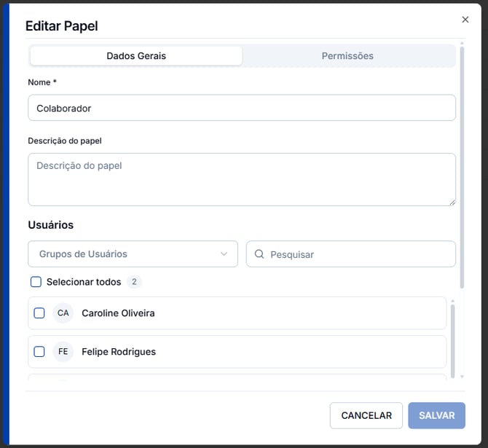Focus the Nome field containing Colaborador
This screenshot has width=488, height=448.
pyautogui.click(x=242, y=108)
